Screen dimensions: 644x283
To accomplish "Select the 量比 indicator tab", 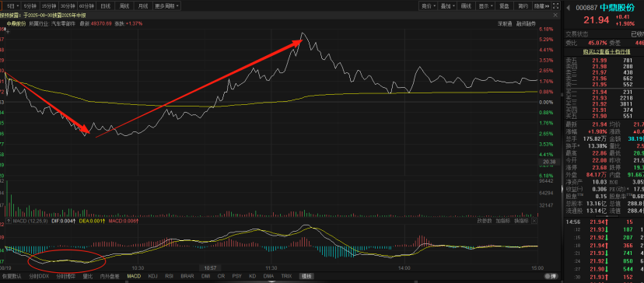I will coord(87,277).
